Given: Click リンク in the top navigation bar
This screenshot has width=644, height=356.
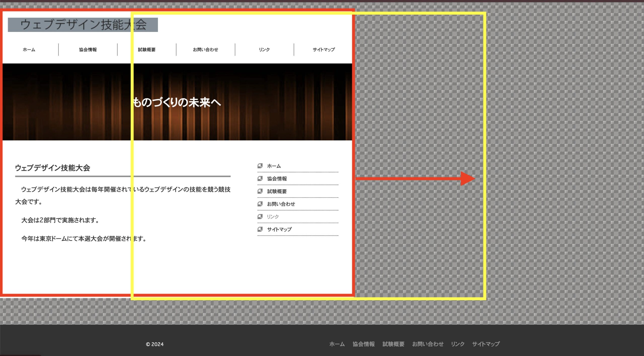Looking at the screenshot, I should [x=264, y=50].
